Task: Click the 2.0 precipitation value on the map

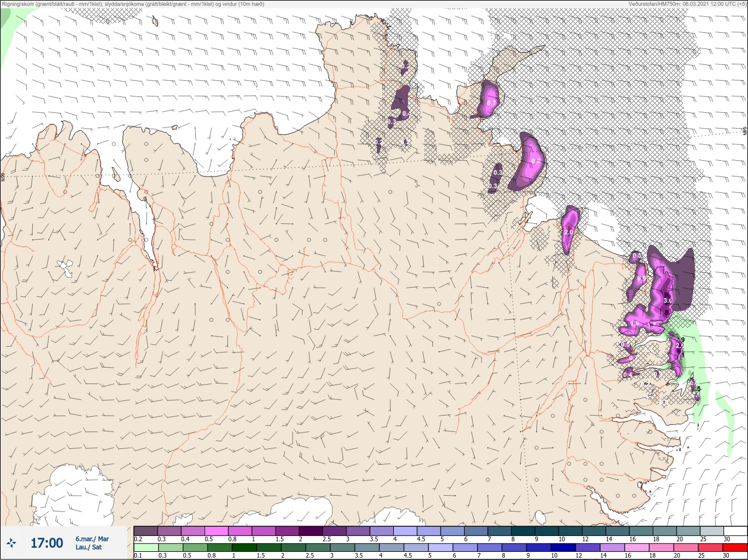Action: pyautogui.click(x=569, y=232)
